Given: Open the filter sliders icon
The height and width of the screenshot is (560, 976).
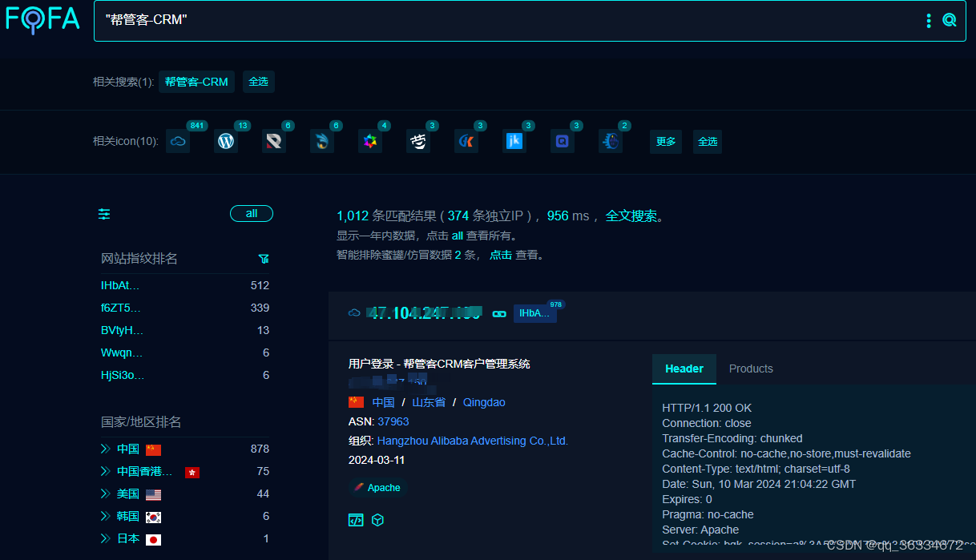Looking at the screenshot, I should point(104,214).
